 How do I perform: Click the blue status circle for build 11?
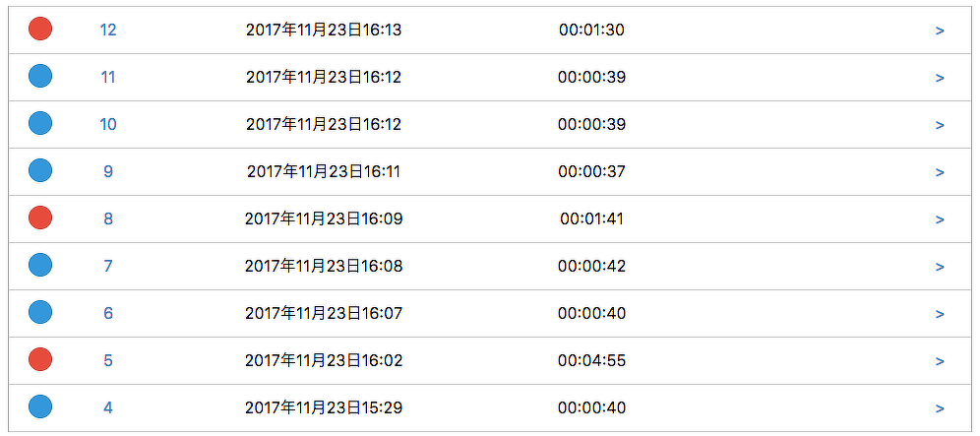40,77
